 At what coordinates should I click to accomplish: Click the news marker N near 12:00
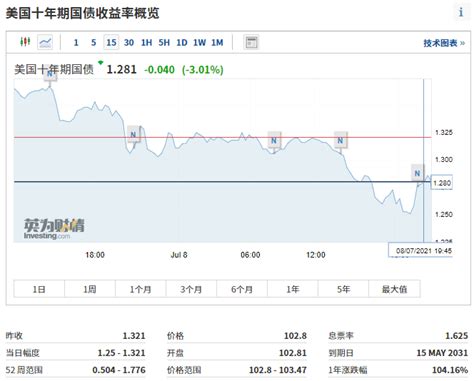point(340,140)
